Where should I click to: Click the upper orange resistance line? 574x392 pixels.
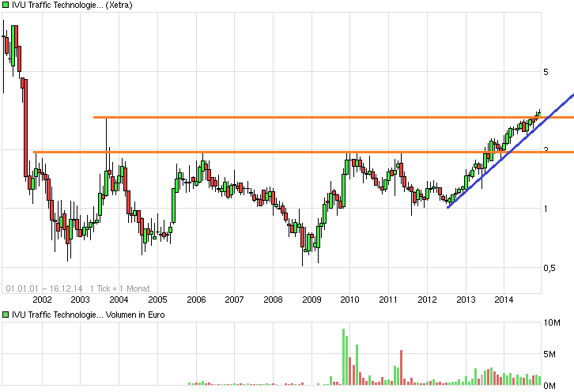[x=334, y=118]
